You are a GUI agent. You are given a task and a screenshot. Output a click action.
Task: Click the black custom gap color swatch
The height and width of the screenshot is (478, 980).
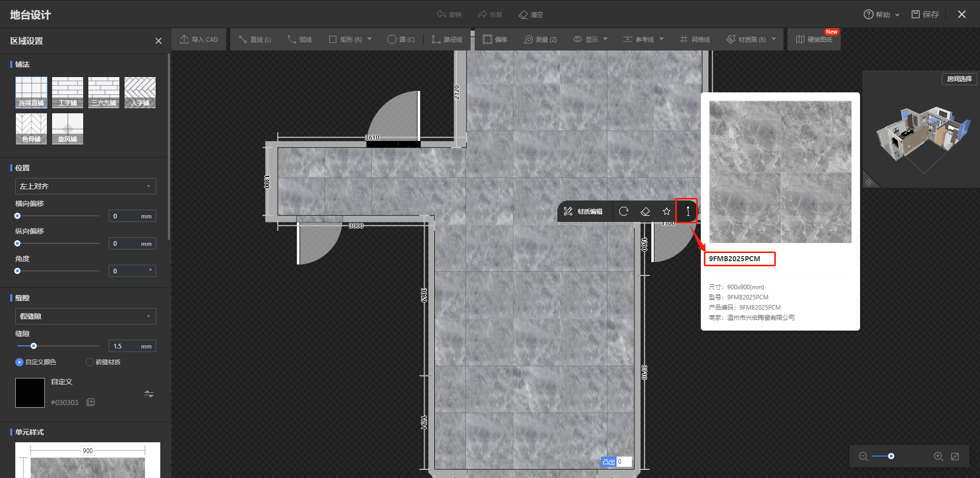30,393
